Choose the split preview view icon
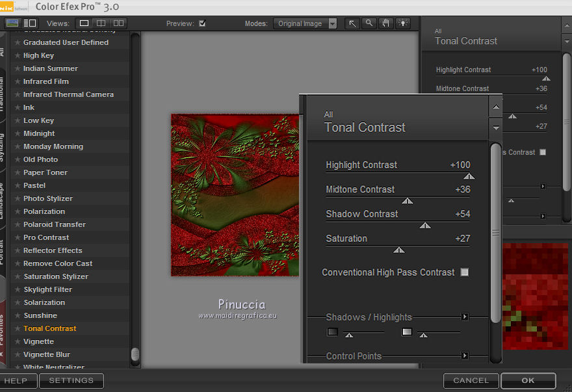This screenshot has width=572, height=392. (101, 23)
